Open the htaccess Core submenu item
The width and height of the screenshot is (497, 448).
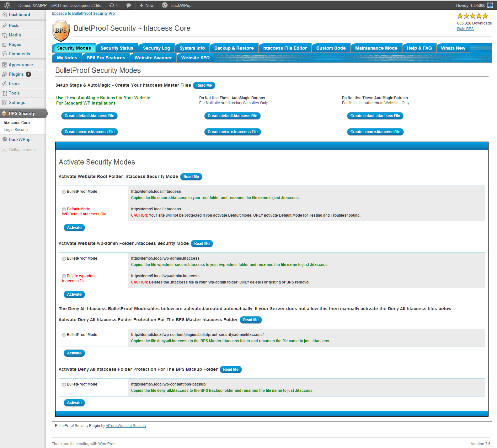(17, 123)
